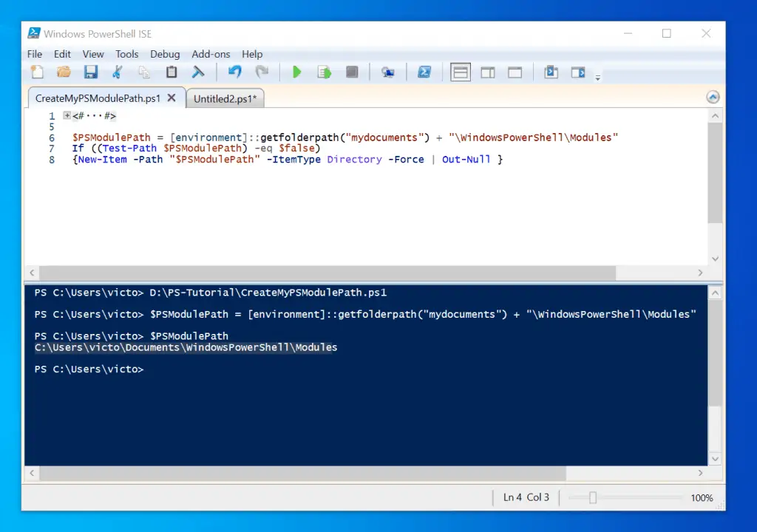The image size is (757, 532).
Task: Open a script file with folder icon
Action: click(x=64, y=72)
